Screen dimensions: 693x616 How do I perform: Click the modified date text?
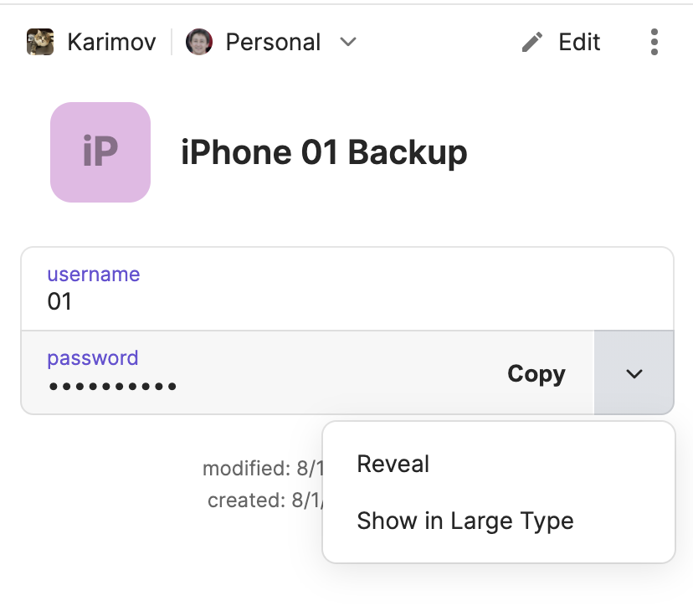261,469
